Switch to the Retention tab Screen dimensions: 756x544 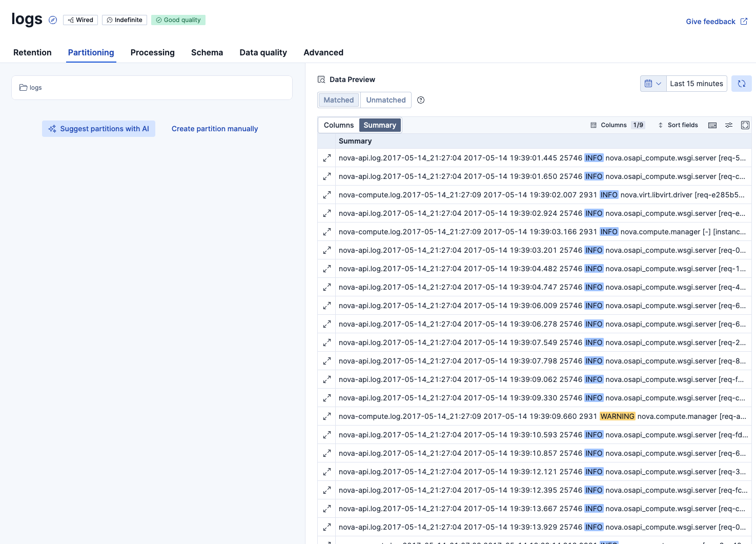pos(32,52)
